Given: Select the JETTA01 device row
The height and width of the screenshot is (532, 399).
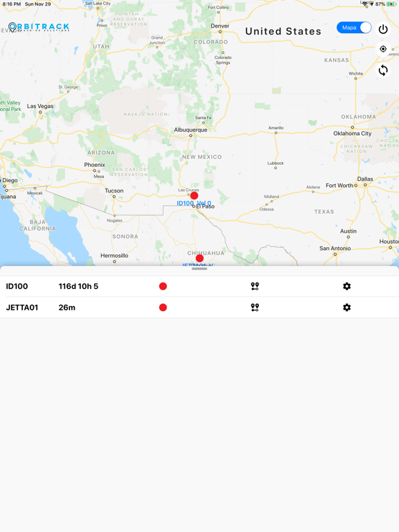Looking at the screenshot, I should click(x=199, y=308).
